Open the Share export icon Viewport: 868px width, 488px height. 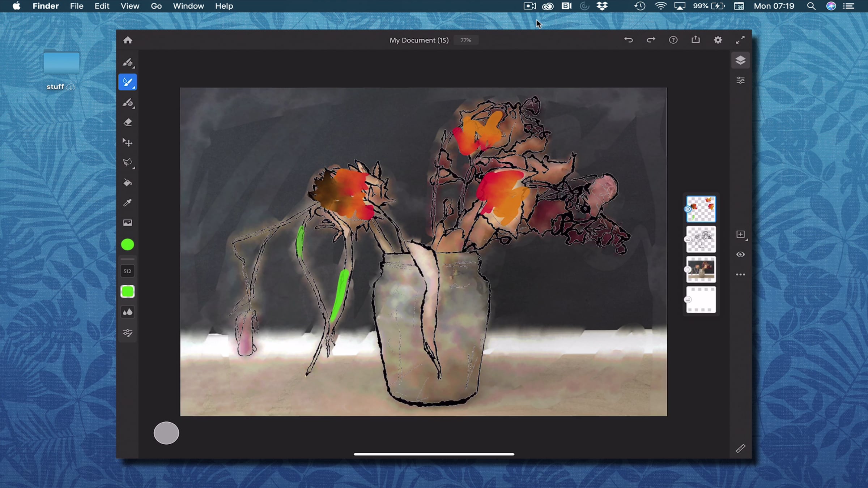[x=695, y=40]
